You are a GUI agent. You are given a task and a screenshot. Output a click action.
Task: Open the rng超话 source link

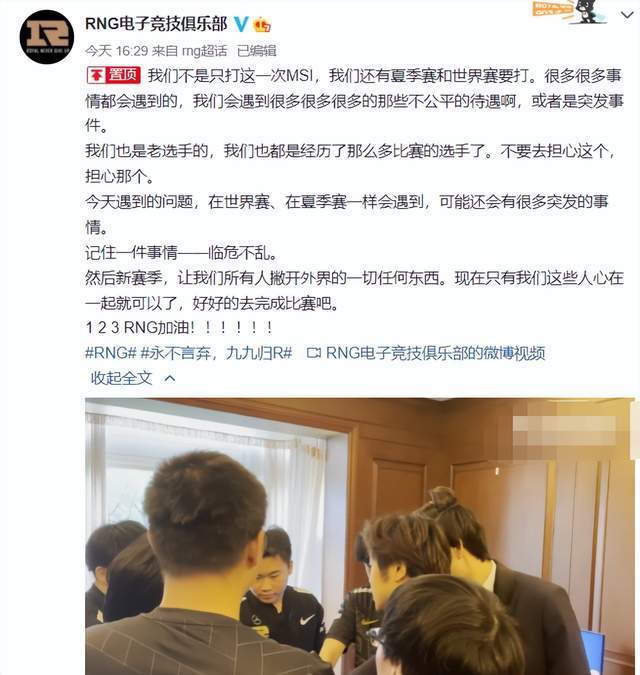tap(204, 51)
